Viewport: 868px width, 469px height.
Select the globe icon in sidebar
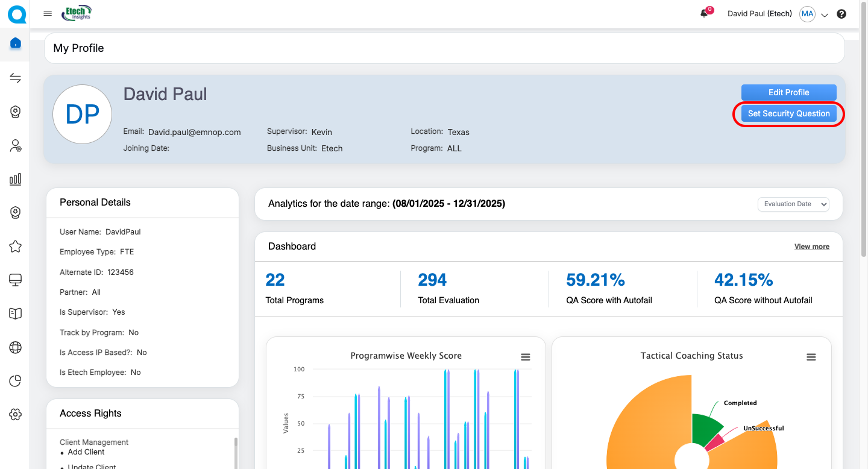tap(16, 347)
